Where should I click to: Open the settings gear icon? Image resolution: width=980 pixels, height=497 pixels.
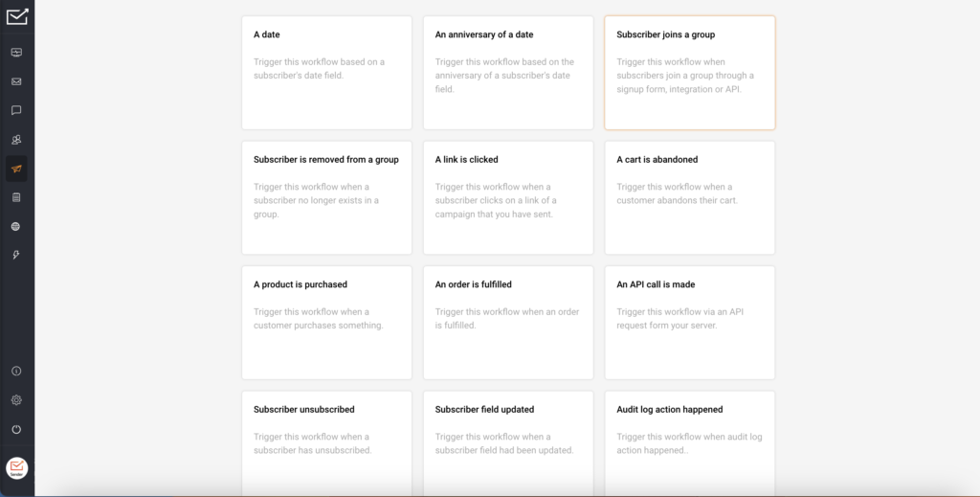[x=16, y=400]
